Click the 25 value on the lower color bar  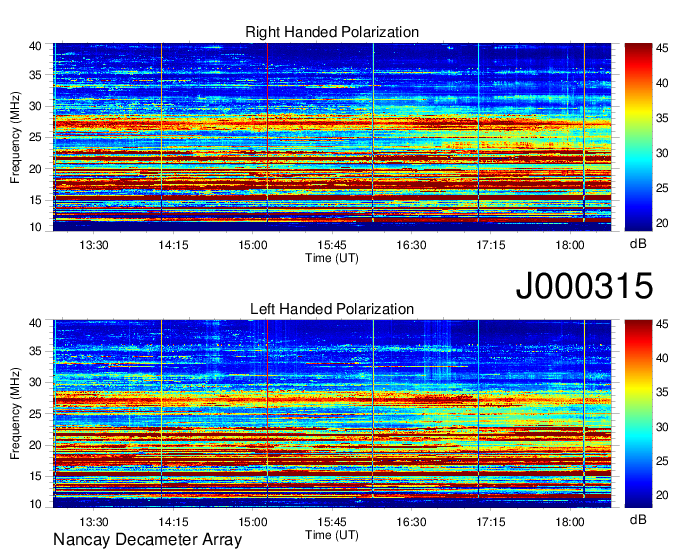(662, 461)
